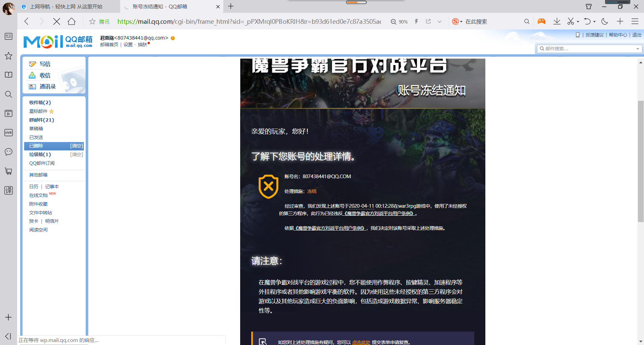644x345 pixels.
Task: Open the chat bubble sidebar icon
Action: pos(9,152)
